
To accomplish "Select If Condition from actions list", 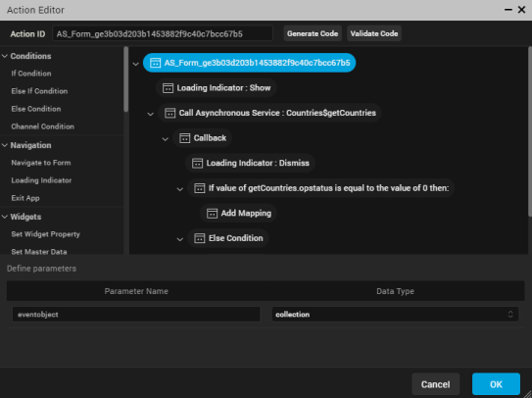I will [x=31, y=74].
